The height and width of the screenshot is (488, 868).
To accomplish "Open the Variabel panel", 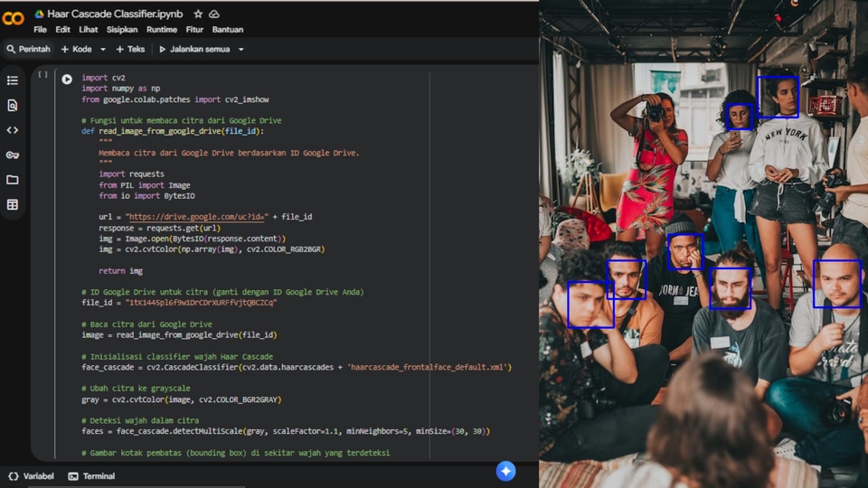I will [x=31, y=476].
